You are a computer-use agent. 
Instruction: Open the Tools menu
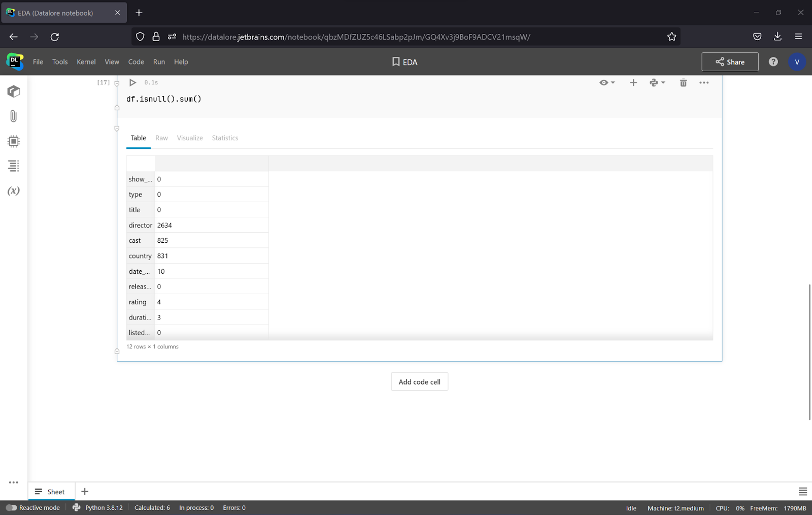(60, 61)
